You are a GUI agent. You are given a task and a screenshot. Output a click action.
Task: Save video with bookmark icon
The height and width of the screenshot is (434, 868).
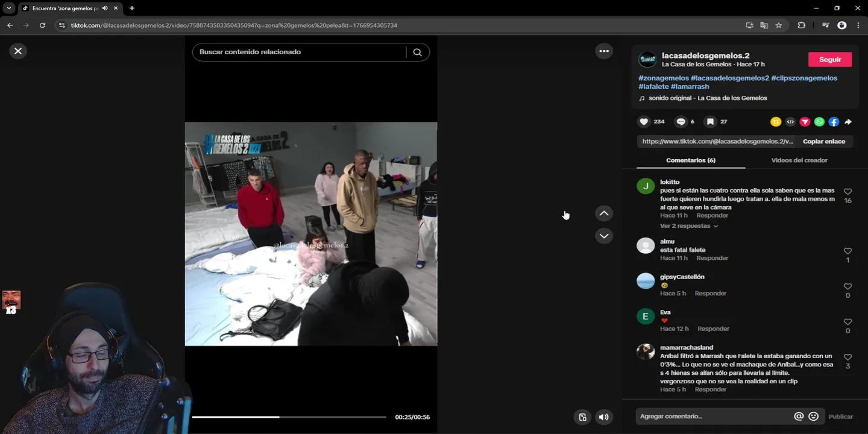[710, 122]
